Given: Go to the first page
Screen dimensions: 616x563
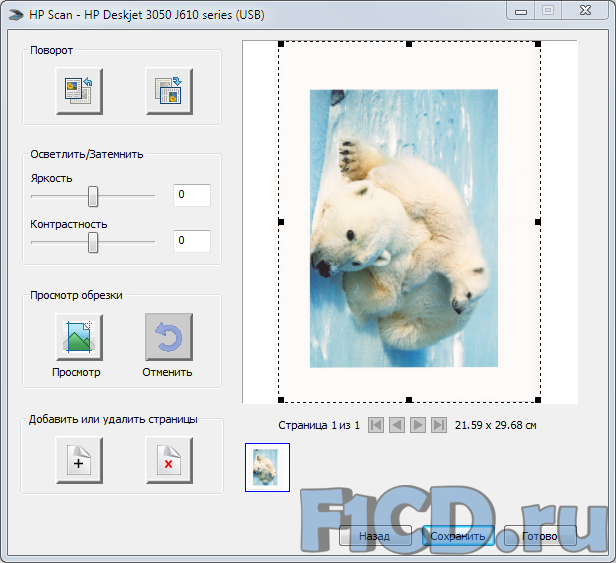Looking at the screenshot, I should coord(376,425).
